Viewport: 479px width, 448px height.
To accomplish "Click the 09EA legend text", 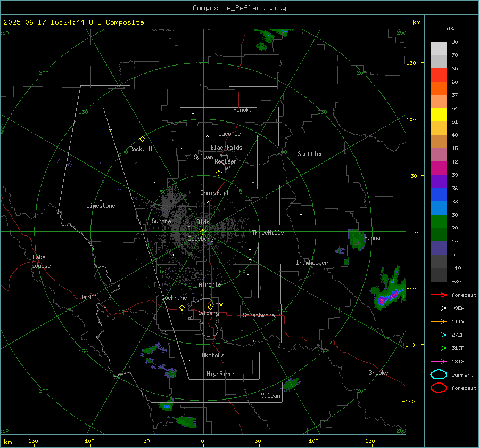I will coord(458,308).
